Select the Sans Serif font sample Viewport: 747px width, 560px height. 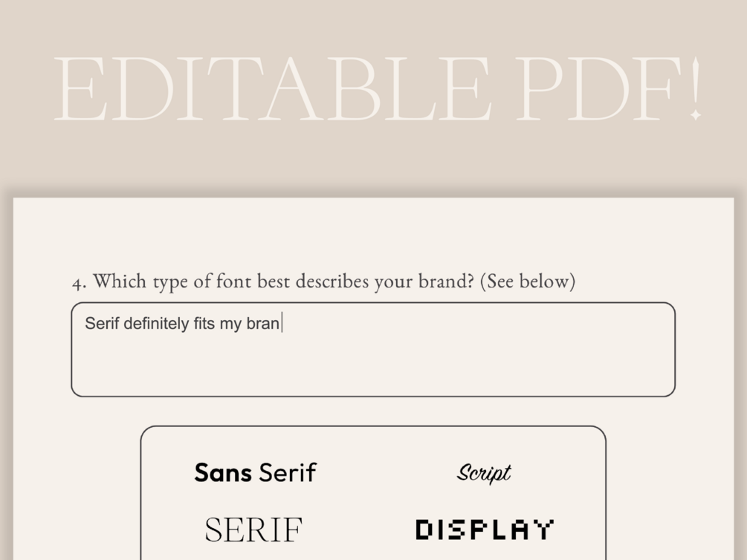pyautogui.click(x=255, y=472)
